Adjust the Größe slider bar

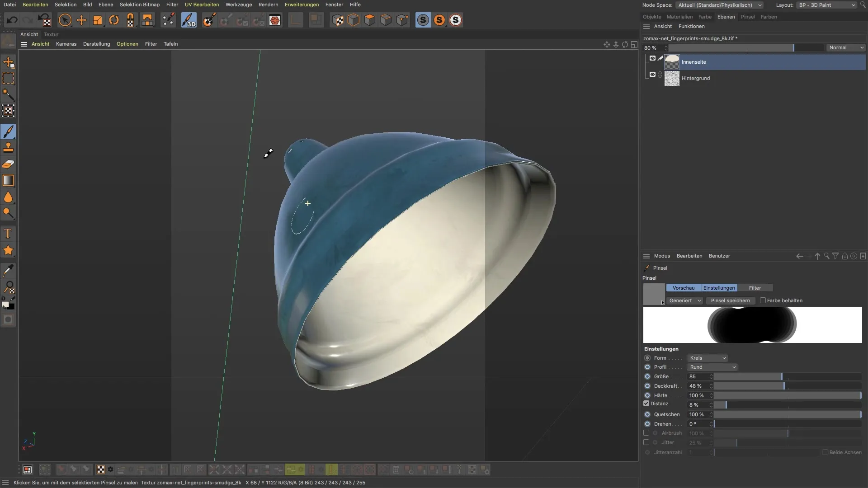tap(788, 376)
